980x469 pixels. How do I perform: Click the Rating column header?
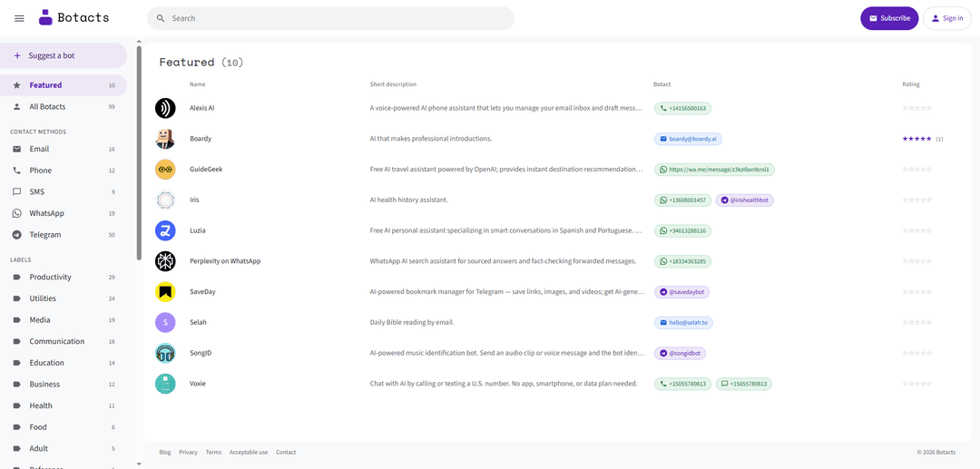(911, 84)
